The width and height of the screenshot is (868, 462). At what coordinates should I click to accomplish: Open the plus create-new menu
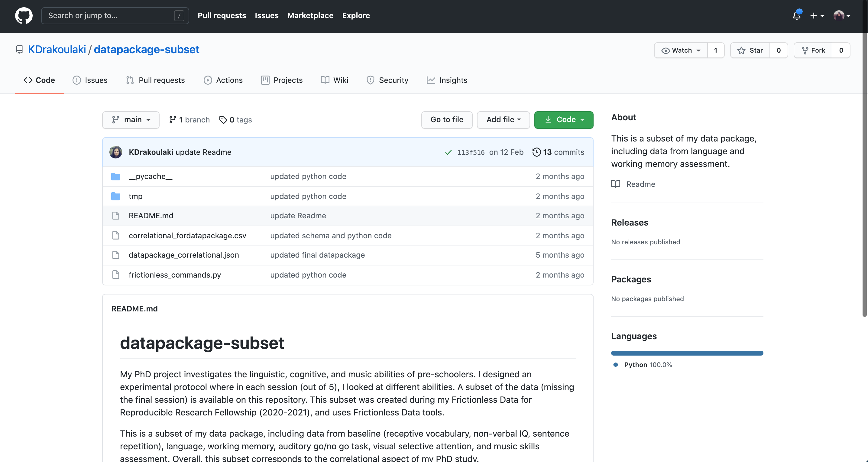click(x=817, y=15)
